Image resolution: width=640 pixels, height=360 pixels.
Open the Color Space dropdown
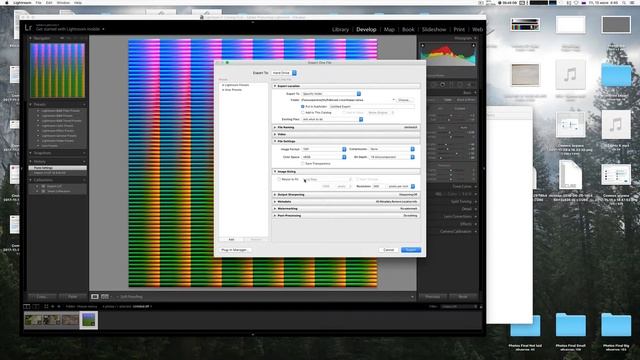(324, 157)
